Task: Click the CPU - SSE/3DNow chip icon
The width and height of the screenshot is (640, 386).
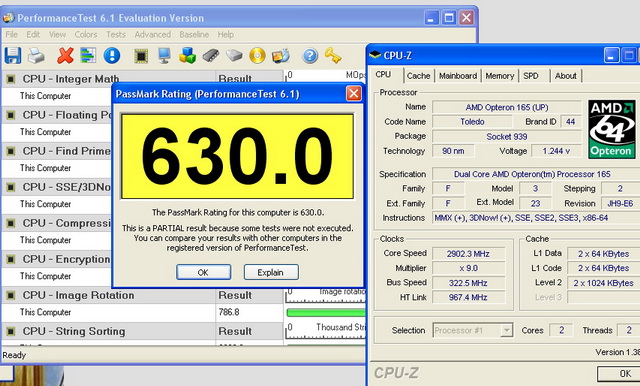Action: (11, 187)
